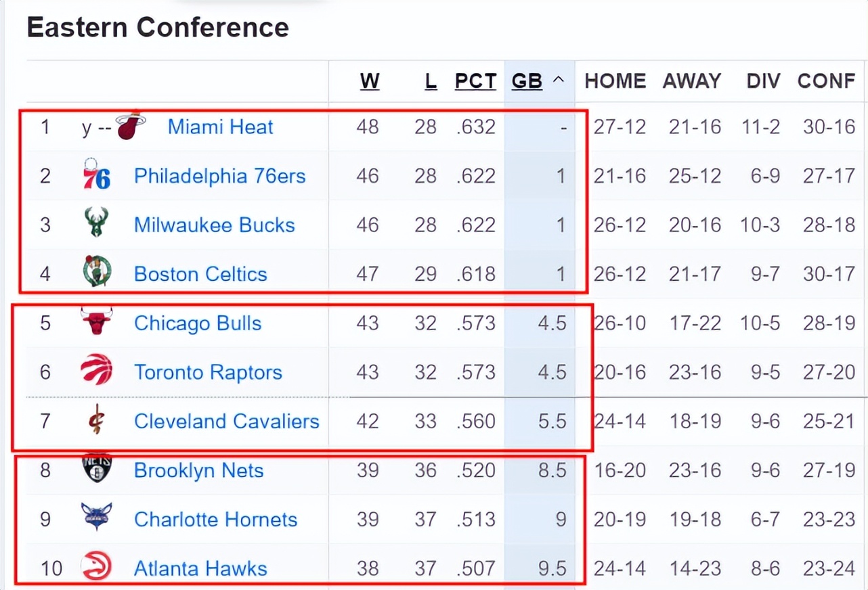Click the Atlanta Hawks logo icon
868x590 pixels.
click(x=96, y=567)
